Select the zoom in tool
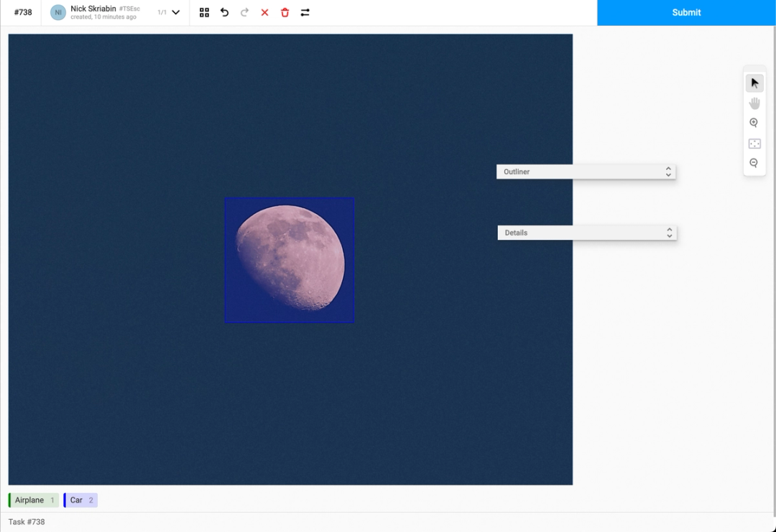 [754, 122]
